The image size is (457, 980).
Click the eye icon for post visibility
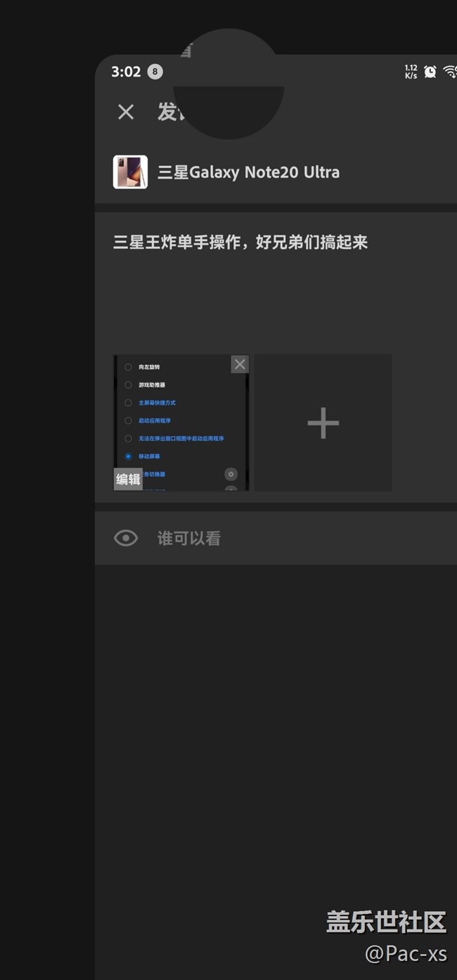[x=126, y=539]
